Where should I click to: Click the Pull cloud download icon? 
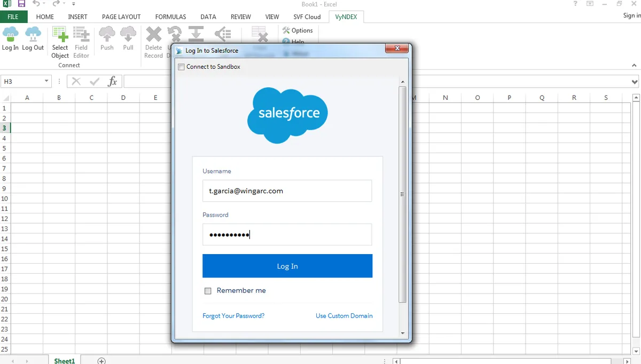(128, 35)
